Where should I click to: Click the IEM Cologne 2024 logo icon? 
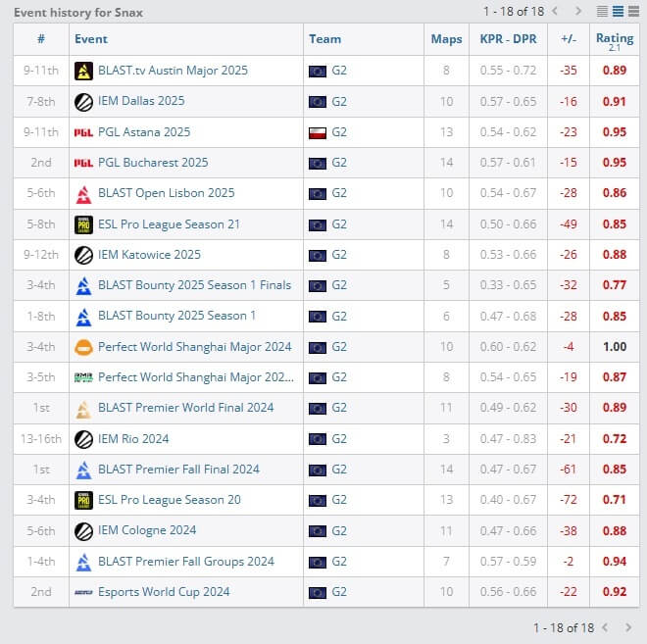pos(83,531)
